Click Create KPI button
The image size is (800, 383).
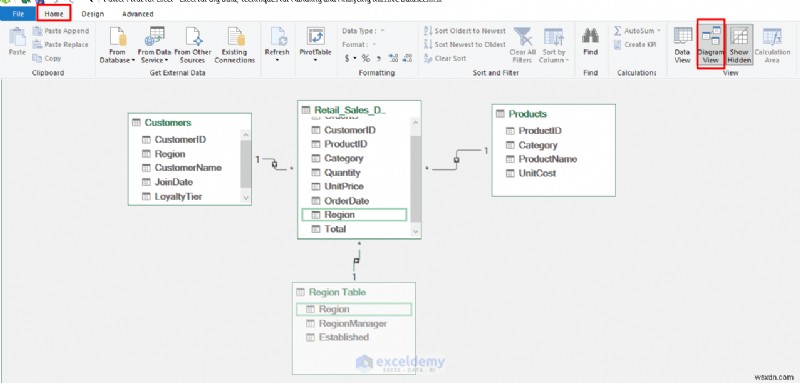(635, 44)
